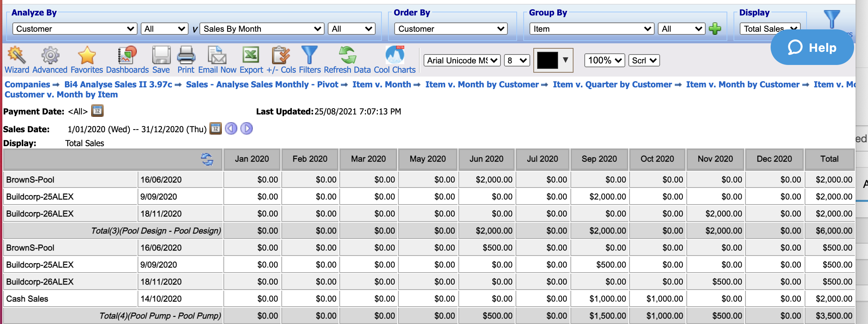
Task: Open Favorites star icon
Action: click(x=87, y=60)
